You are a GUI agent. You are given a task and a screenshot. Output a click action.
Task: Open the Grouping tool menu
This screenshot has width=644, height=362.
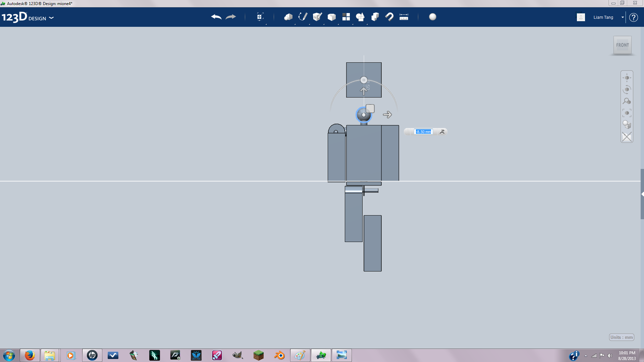pyautogui.click(x=360, y=17)
